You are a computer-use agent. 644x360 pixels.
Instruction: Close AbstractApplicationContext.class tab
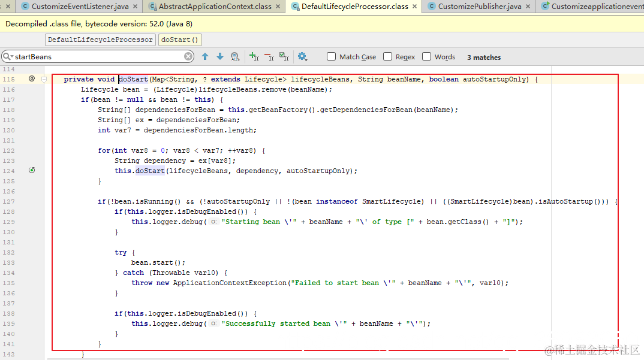pos(278,7)
